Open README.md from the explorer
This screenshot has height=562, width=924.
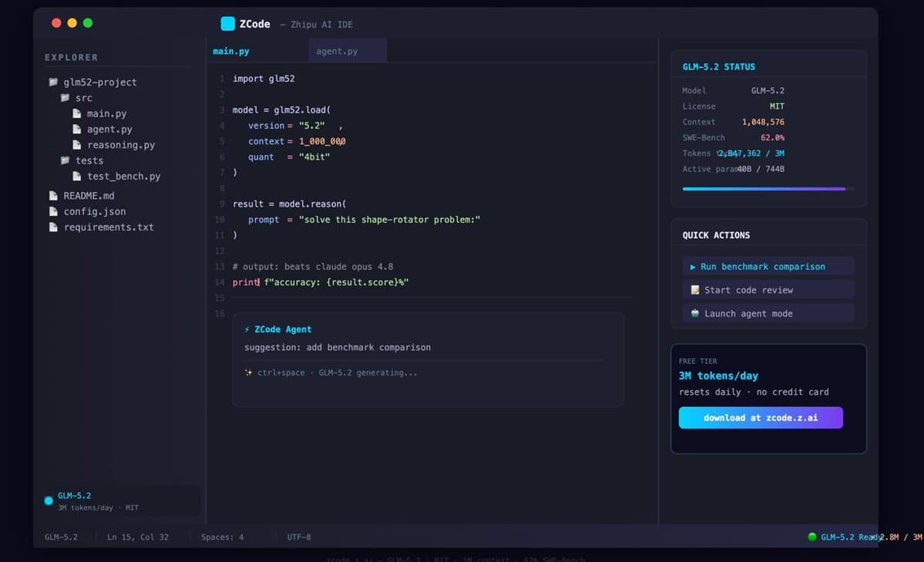coord(89,195)
